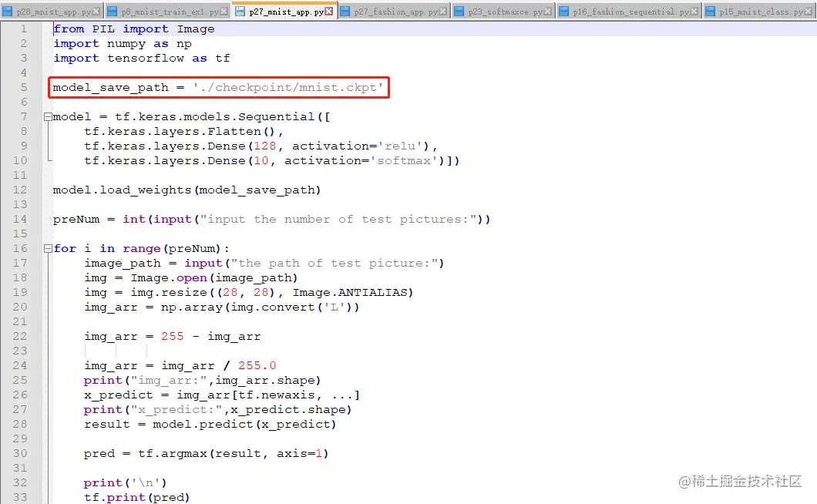Place cursor on 'from PIL import Image' line

point(134,29)
